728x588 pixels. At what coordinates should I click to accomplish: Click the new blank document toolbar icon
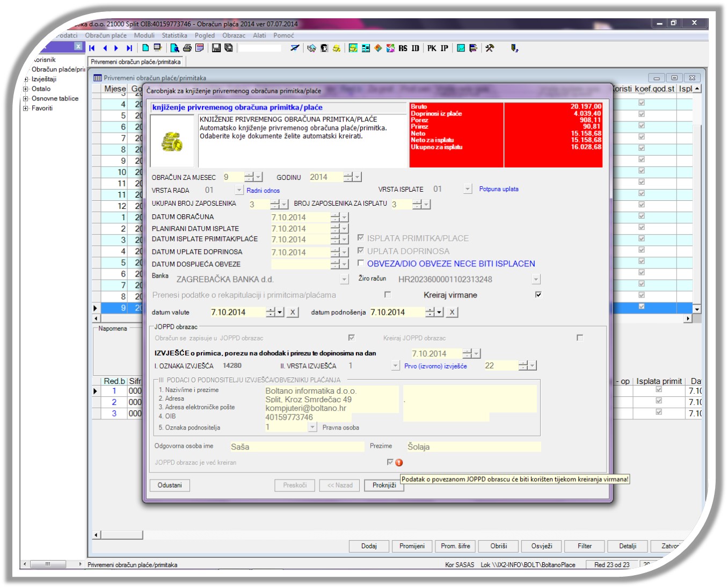coord(145,48)
